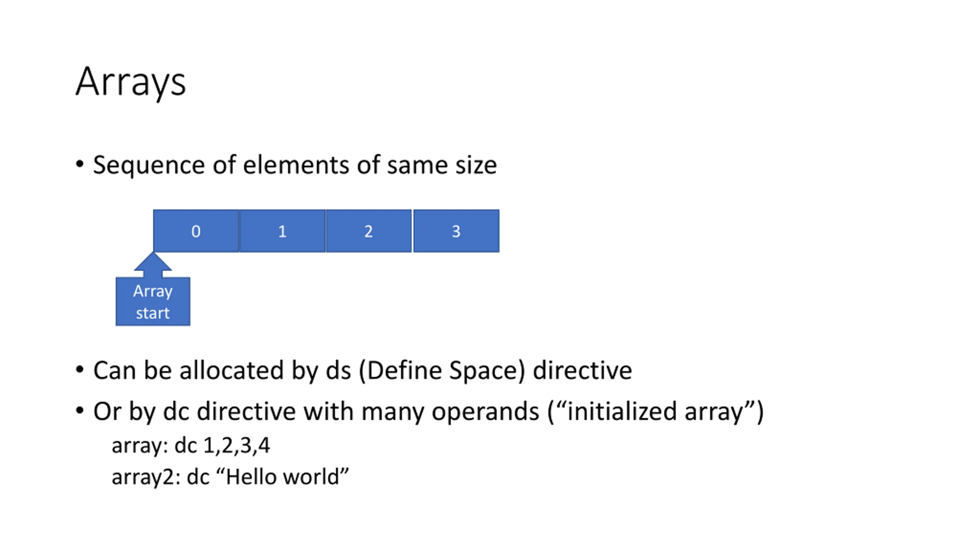Click the Arrays slide title
Screen dimensions: 980x551
(x=131, y=82)
